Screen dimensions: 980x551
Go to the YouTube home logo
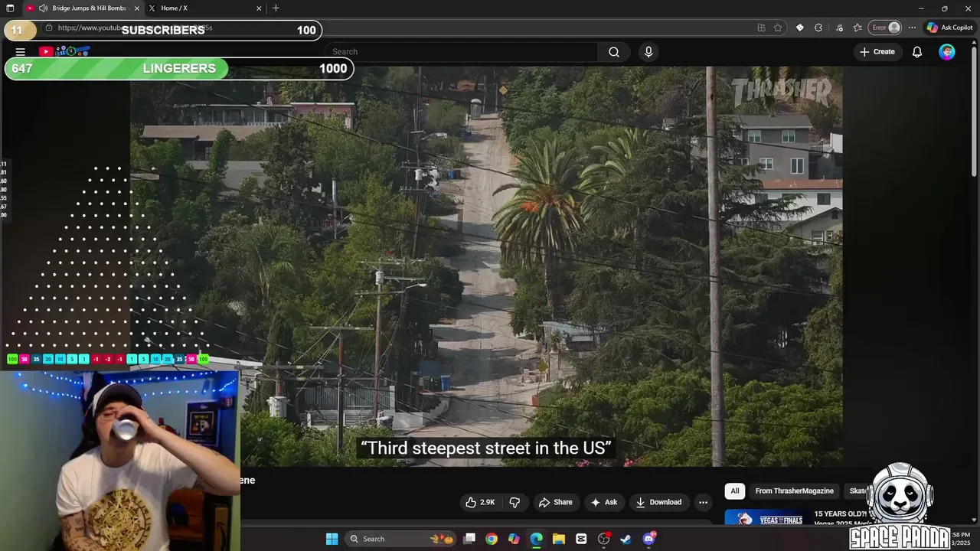point(64,51)
